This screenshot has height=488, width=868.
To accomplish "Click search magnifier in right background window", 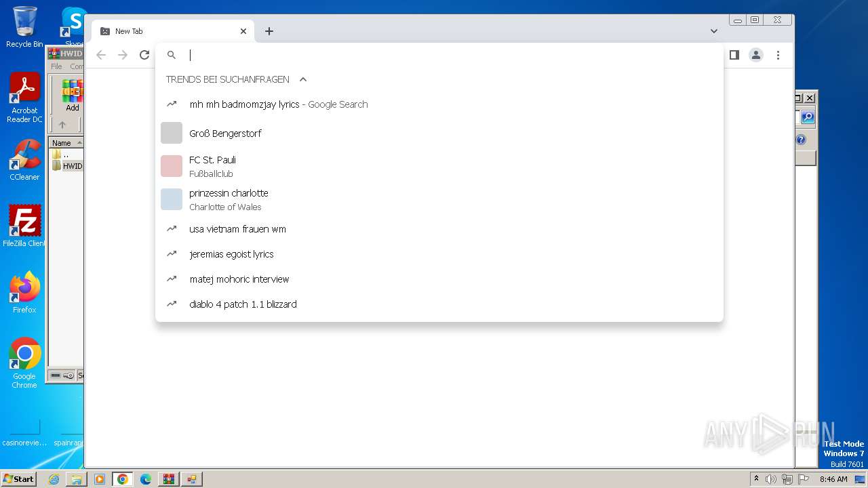I will click(808, 117).
